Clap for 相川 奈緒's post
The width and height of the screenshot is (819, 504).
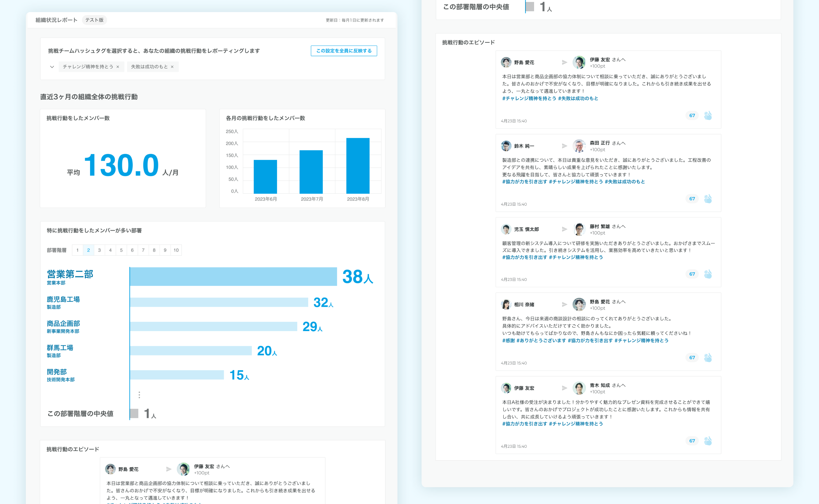tap(708, 357)
